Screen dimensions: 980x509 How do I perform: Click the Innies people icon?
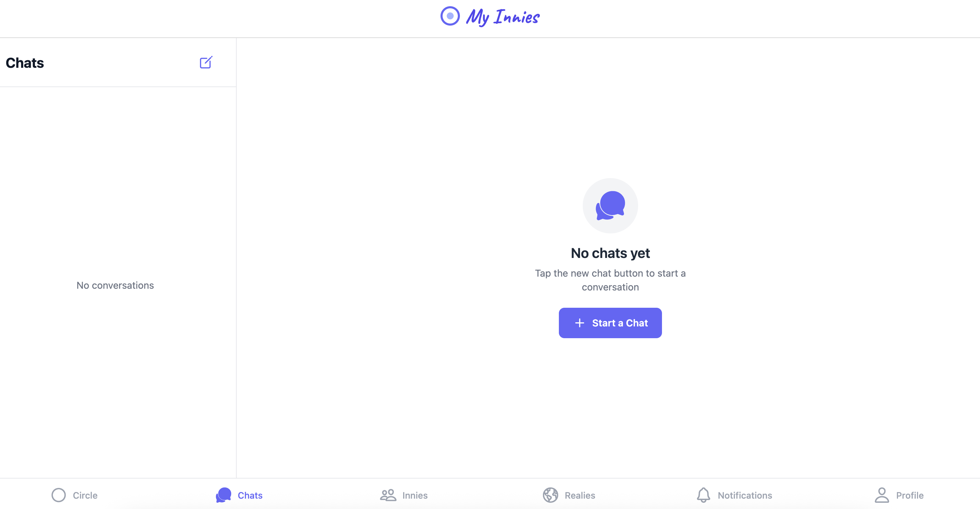[388, 495]
